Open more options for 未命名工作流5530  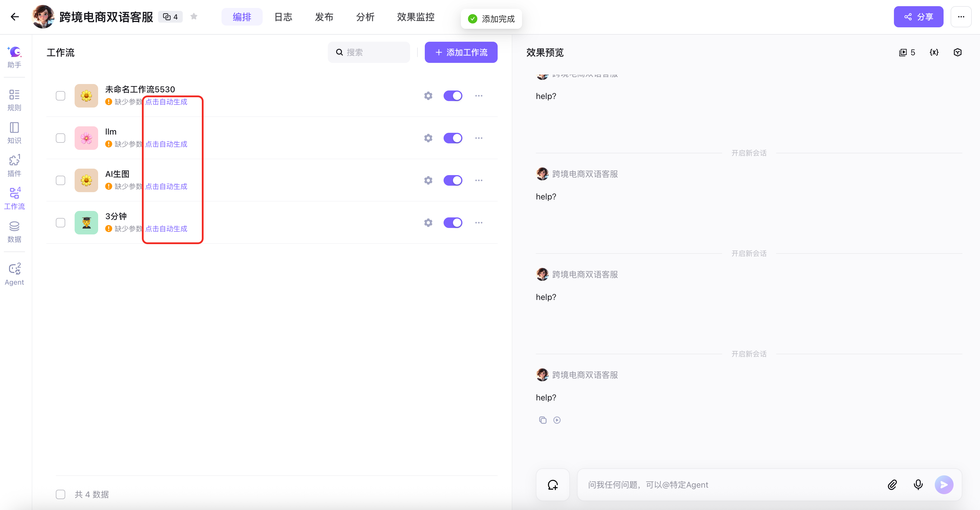[479, 96]
